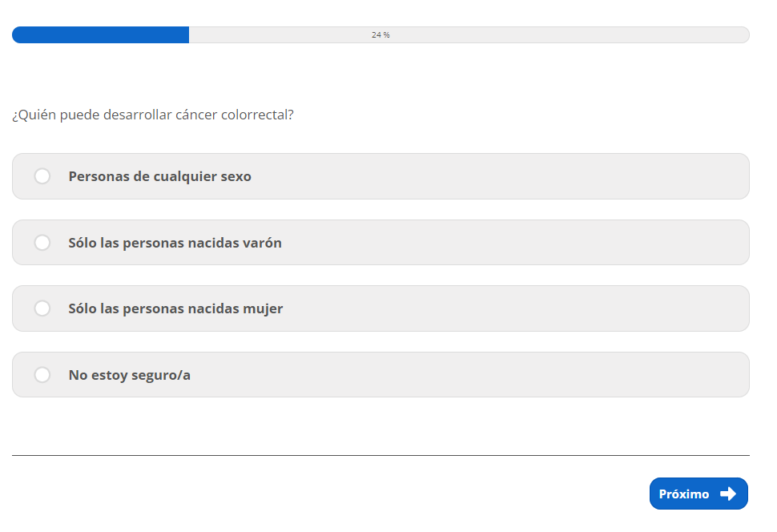
Task: Click the 24 % progress label
Action: pos(380,35)
